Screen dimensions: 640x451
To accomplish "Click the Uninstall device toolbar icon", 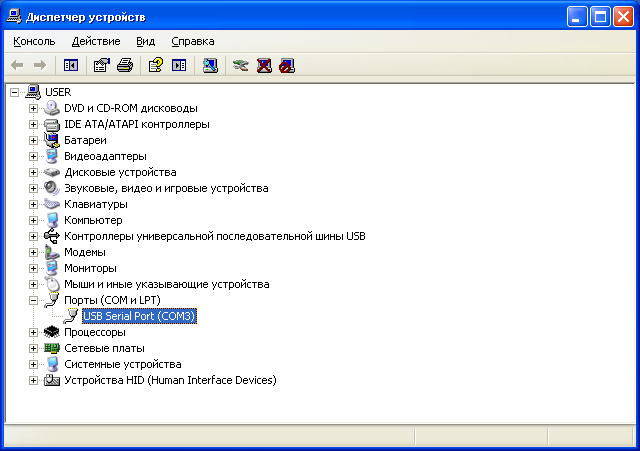I will [x=264, y=65].
